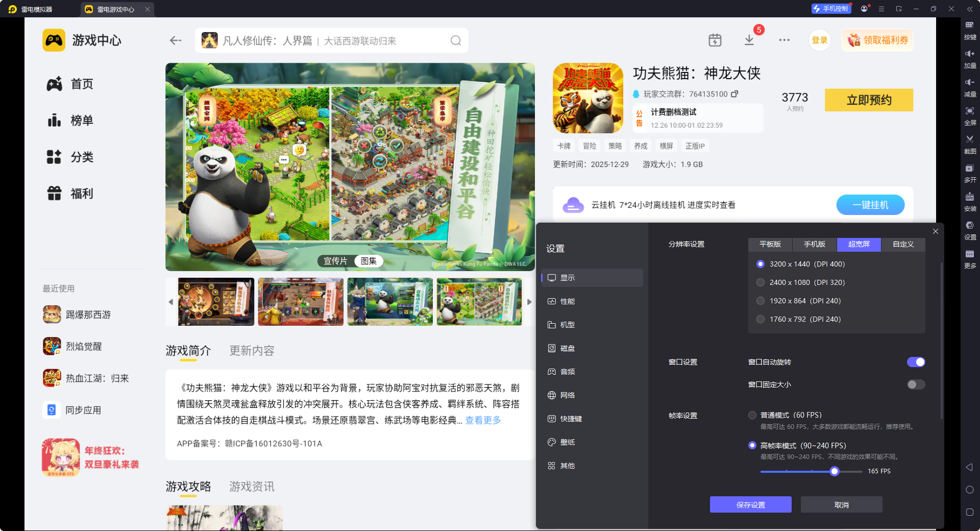This screenshot has height=531, width=980.
Task: Switch to the 手机版 resolution tab
Action: [x=814, y=245]
